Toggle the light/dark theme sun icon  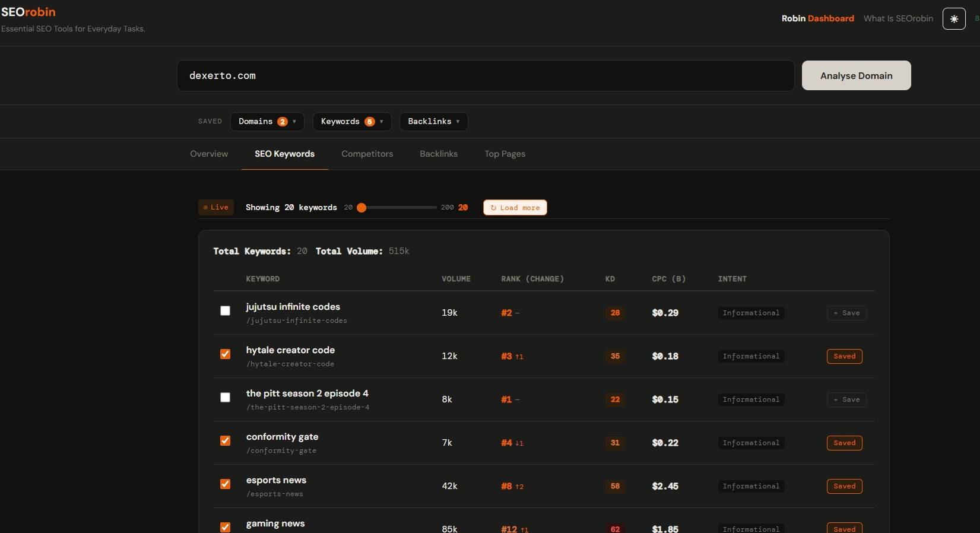tap(954, 19)
